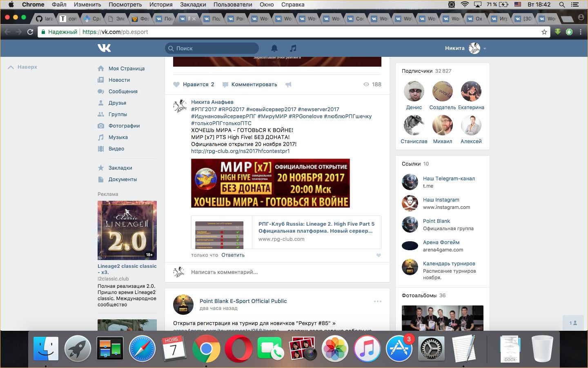The image size is (588, 368).
Task: Click the Друзья person icon
Action: (101, 103)
